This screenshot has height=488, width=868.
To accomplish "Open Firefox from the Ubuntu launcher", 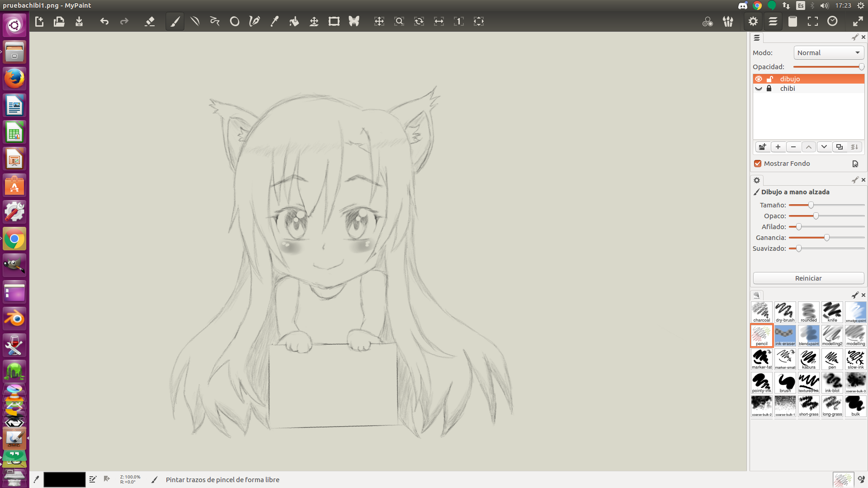I will coord(14,79).
